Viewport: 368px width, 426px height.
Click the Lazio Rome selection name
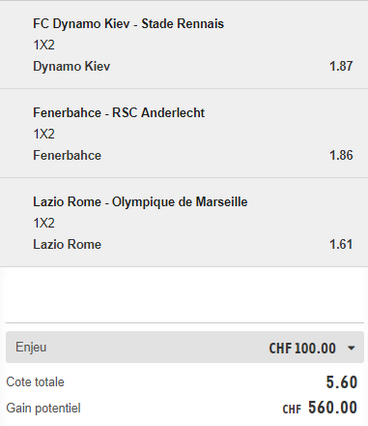tap(67, 244)
